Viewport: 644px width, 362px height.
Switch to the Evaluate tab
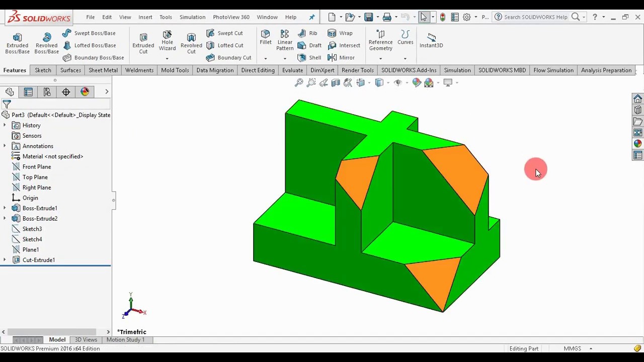tap(292, 70)
